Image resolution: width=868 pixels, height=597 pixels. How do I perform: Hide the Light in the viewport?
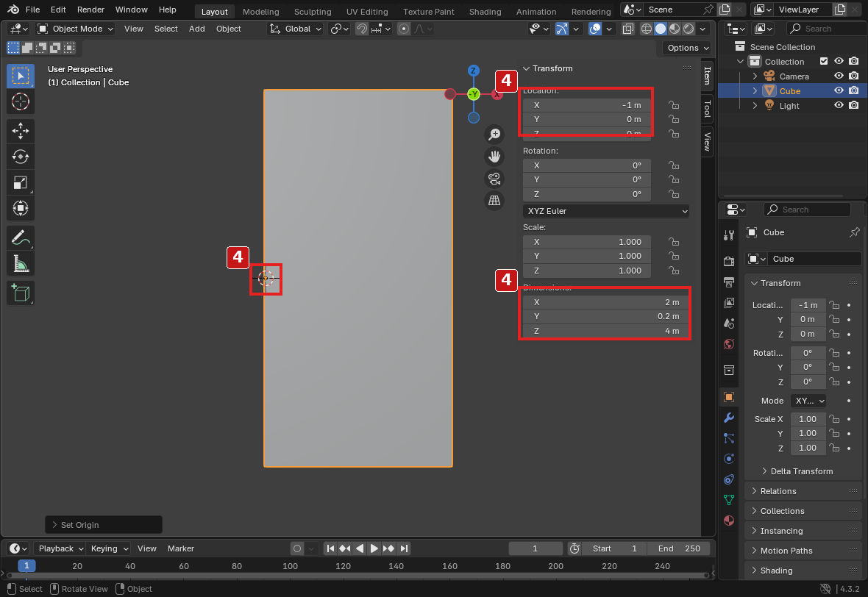point(839,105)
